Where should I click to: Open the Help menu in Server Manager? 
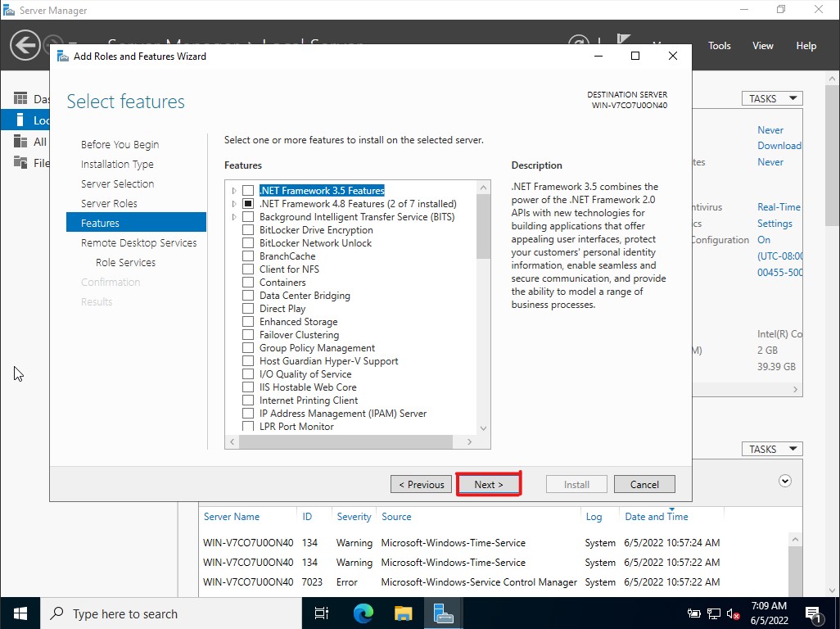click(x=806, y=46)
